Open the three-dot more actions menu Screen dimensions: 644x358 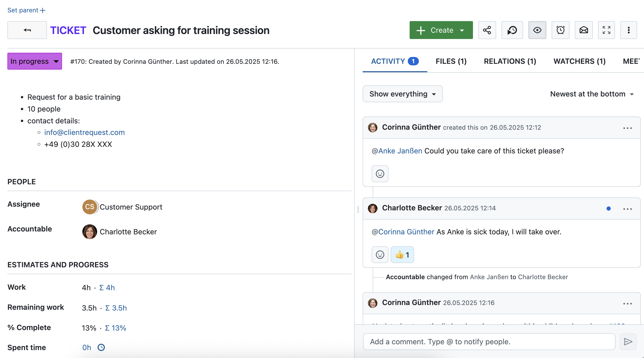point(628,30)
